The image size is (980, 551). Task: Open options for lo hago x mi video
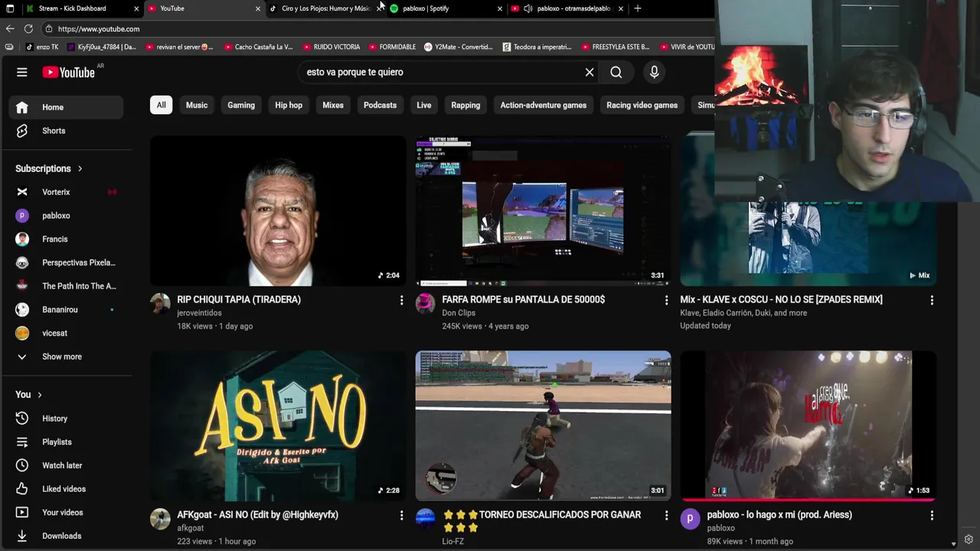pyautogui.click(x=932, y=516)
